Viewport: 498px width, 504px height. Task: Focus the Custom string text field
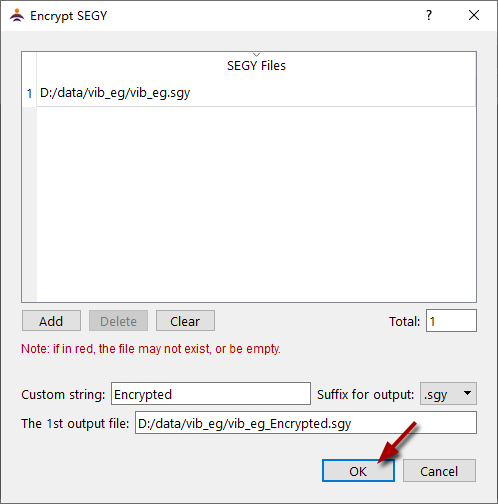pos(211,394)
